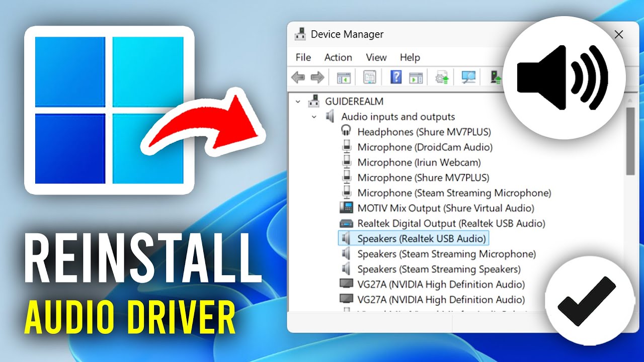
Task: Toggle the Show/Hide Console Tree toolbar icon
Action: pyautogui.click(x=344, y=77)
